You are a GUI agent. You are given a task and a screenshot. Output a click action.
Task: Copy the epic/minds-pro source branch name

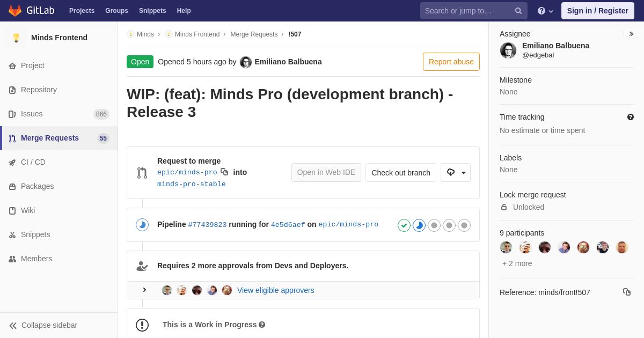tap(224, 172)
